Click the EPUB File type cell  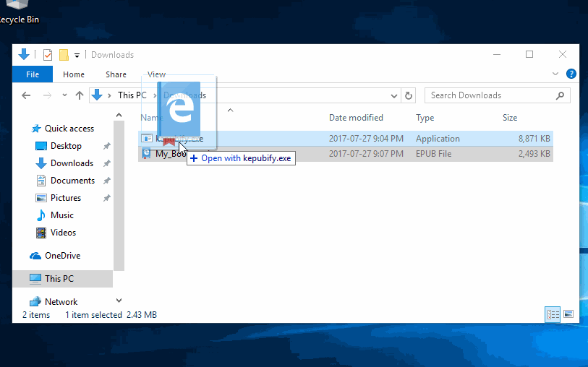click(x=433, y=154)
